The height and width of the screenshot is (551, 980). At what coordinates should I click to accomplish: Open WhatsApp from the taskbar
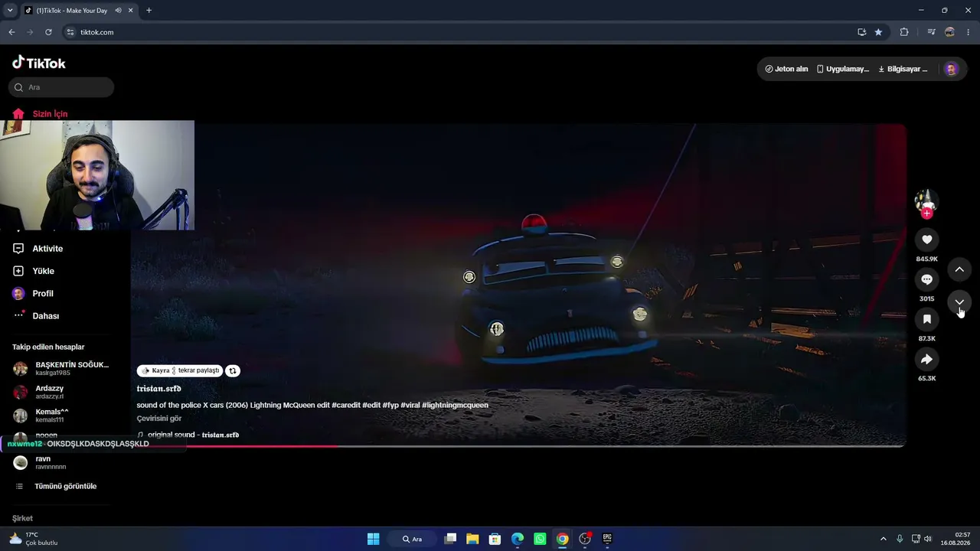coord(540,539)
